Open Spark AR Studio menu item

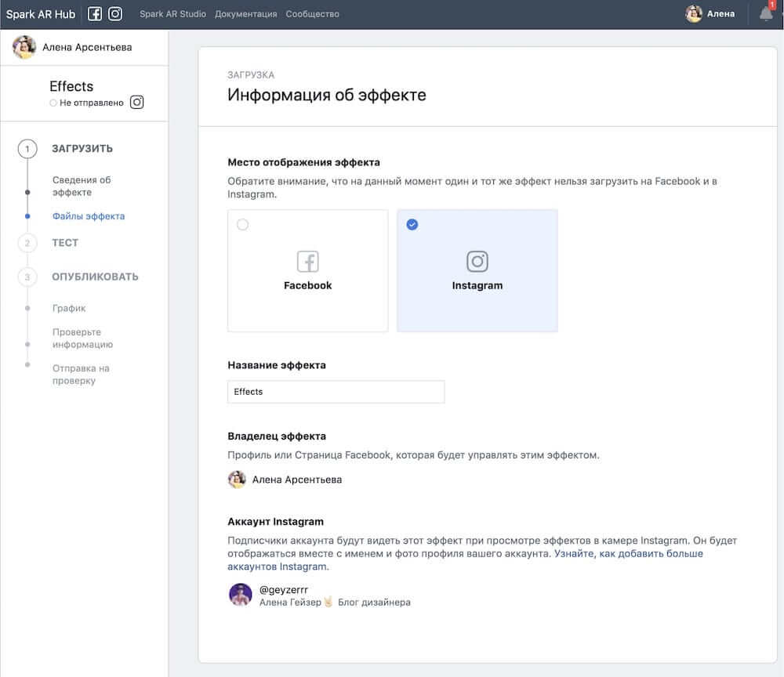pyautogui.click(x=172, y=14)
